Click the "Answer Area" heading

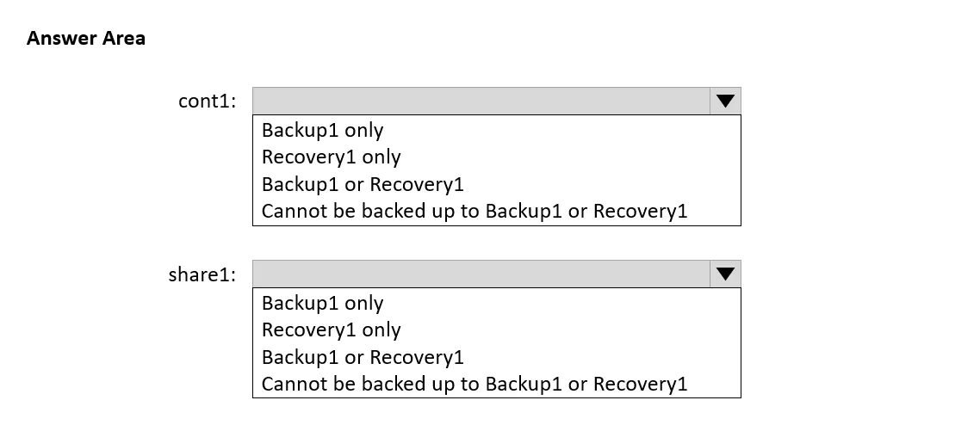click(x=86, y=38)
